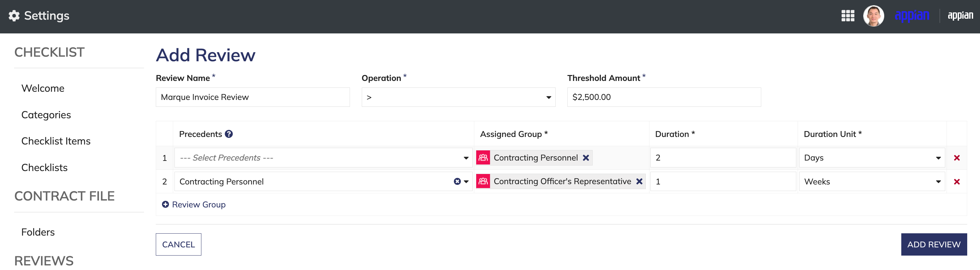Open the Operation dropdown
Screen dimensions: 980x270
click(458, 97)
